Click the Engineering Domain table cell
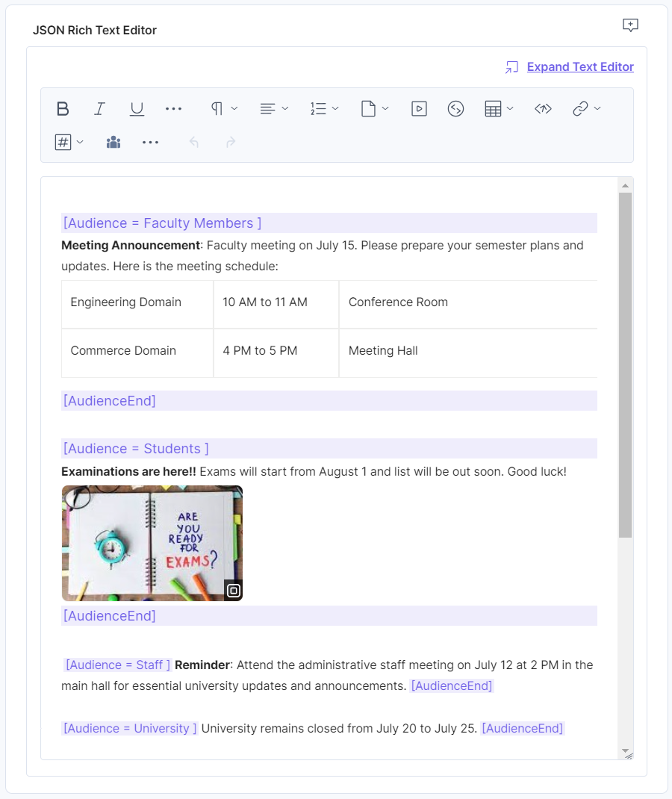 (x=137, y=304)
